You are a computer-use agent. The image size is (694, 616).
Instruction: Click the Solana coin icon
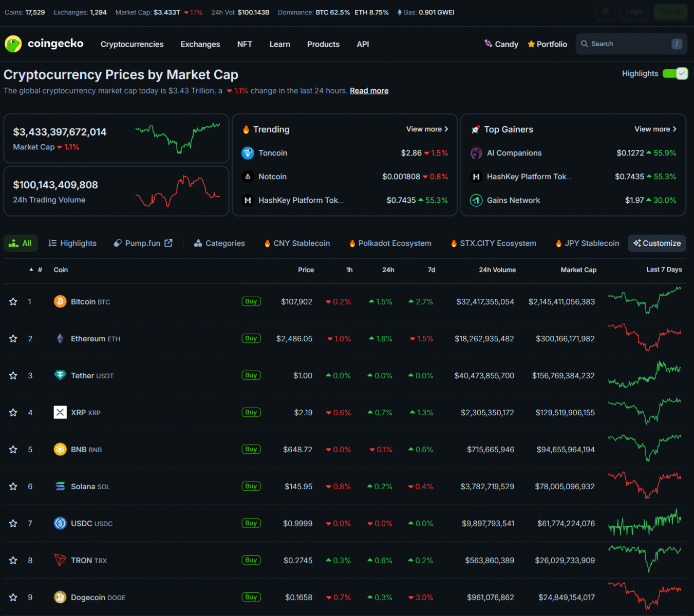(x=60, y=486)
